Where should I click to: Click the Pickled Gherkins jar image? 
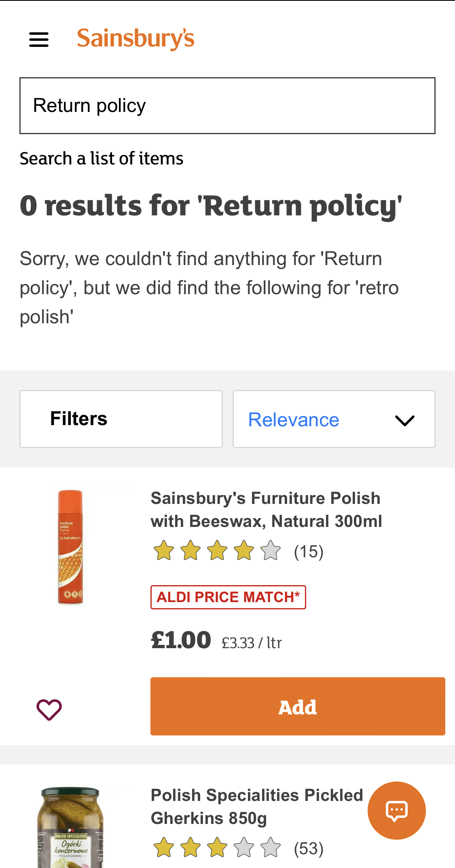pos(70,828)
